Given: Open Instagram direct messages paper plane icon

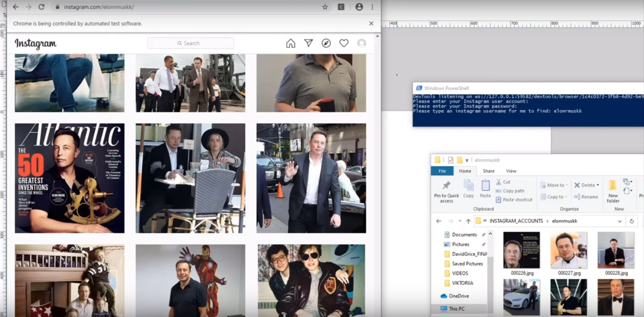Looking at the screenshot, I should (x=309, y=43).
